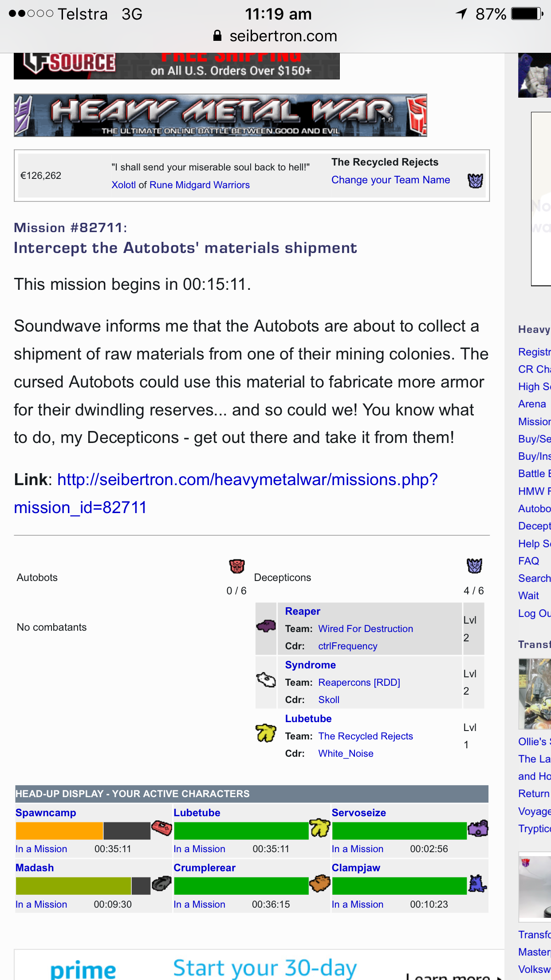Click Servoseize's purple vehicle icon
This screenshot has width=551, height=980.
[x=478, y=828]
